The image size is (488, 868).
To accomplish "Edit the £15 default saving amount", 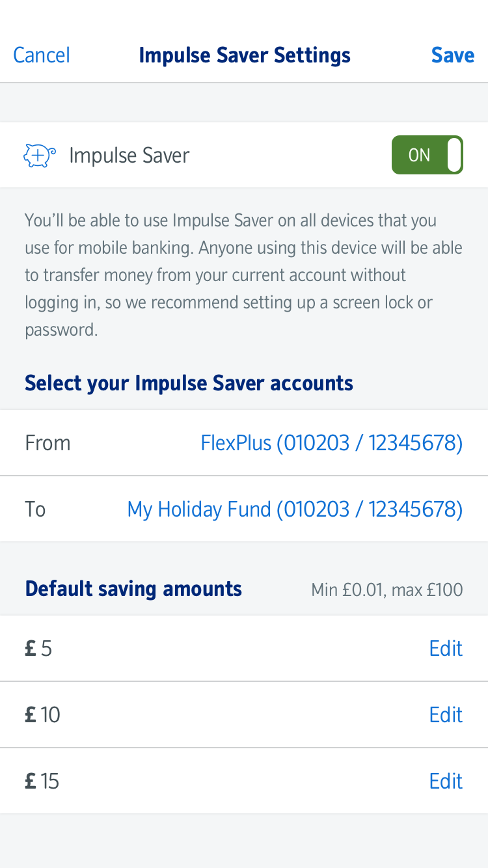I will [446, 781].
